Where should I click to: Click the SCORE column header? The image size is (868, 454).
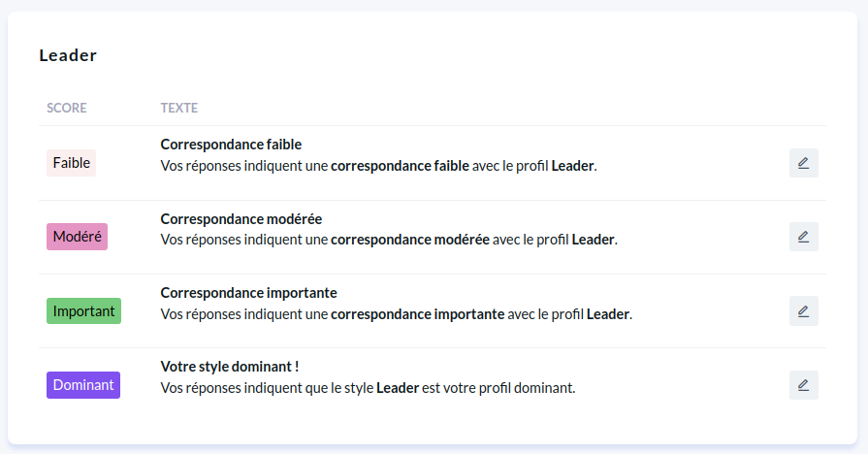(x=66, y=108)
